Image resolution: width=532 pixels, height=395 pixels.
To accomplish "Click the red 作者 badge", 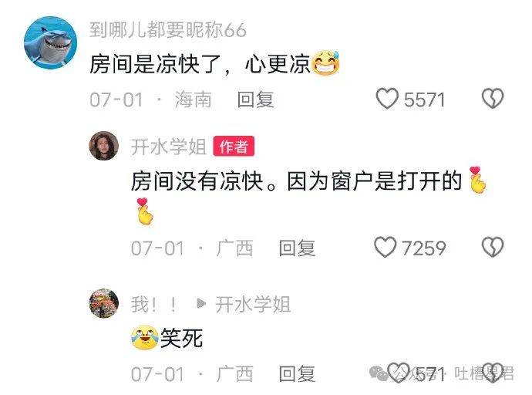I will [234, 147].
